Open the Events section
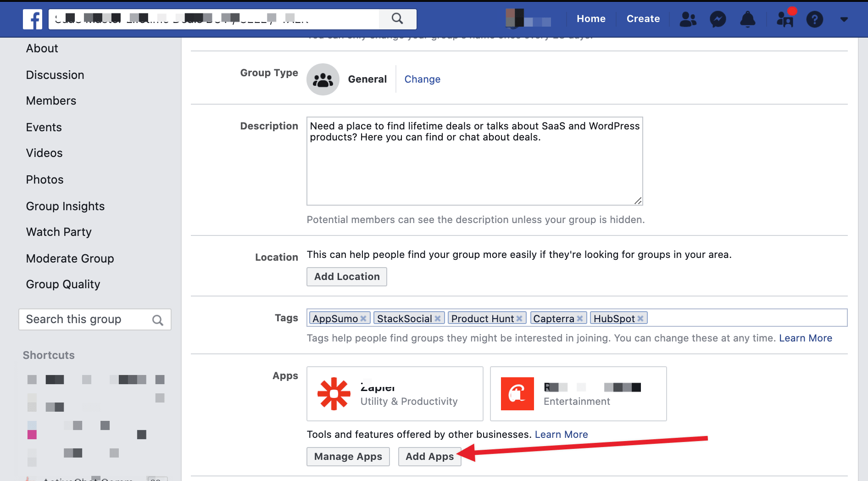 tap(44, 127)
